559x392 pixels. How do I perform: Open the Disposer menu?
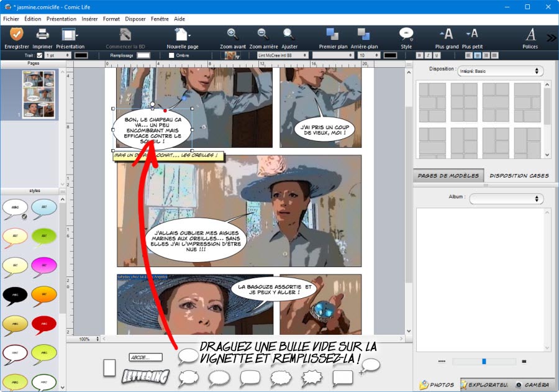135,19
